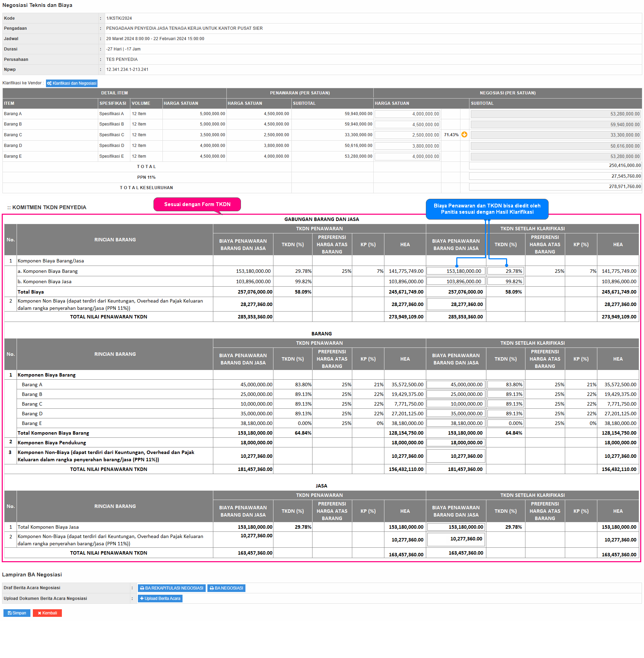The height and width of the screenshot is (658, 644).
Task: Click the Lampiran BA Negosiasi heading
Action: pos(32,575)
